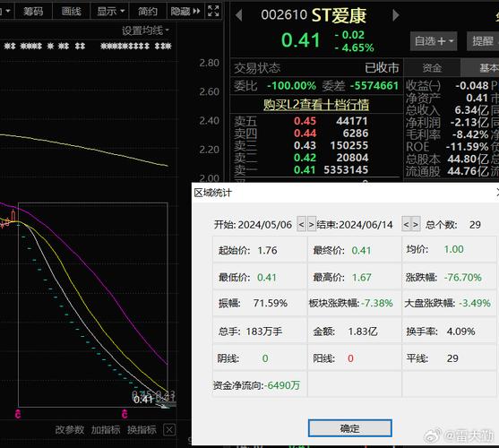Screen dimensions: 499x448
Task: Click 加指标 to add indicator
Action: click(106, 430)
